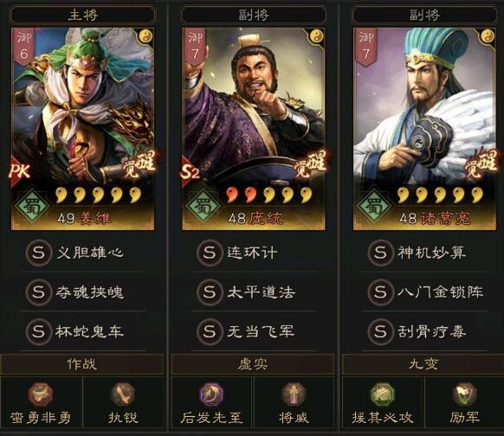Open the 励军 tactic icon

[x=465, y=394]
